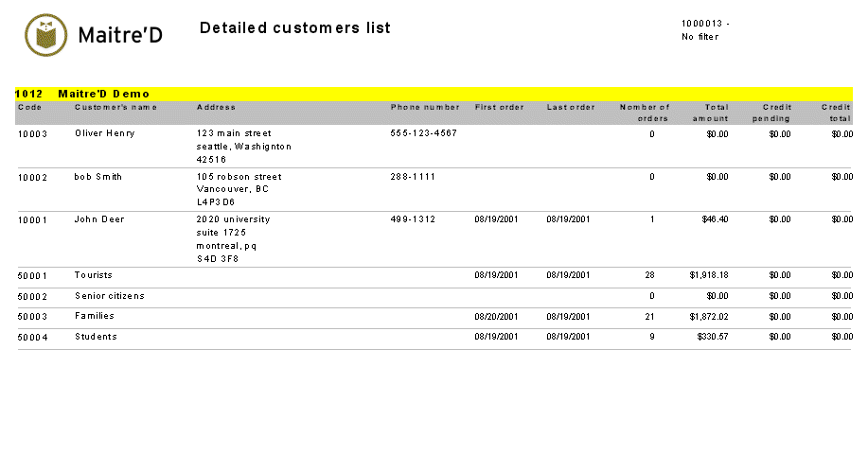Select the yellow Maitre'D Demo header bar
This screenshot has width=868, height=454.
[434, 94]
